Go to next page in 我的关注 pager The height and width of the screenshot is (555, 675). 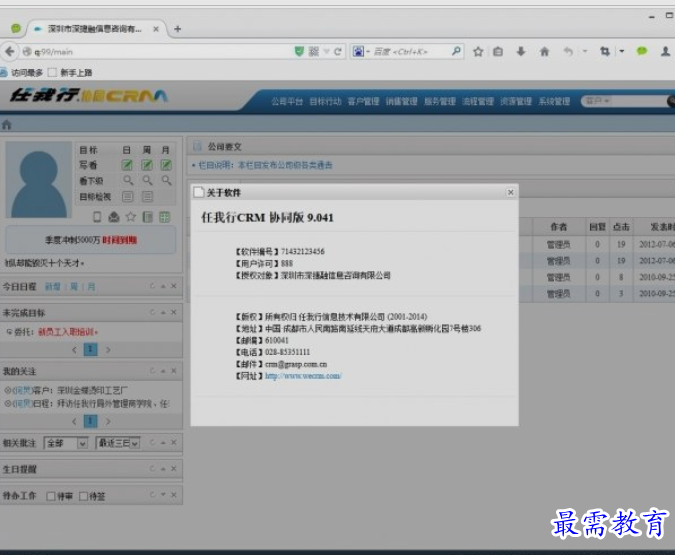click(x=108, y=422)
